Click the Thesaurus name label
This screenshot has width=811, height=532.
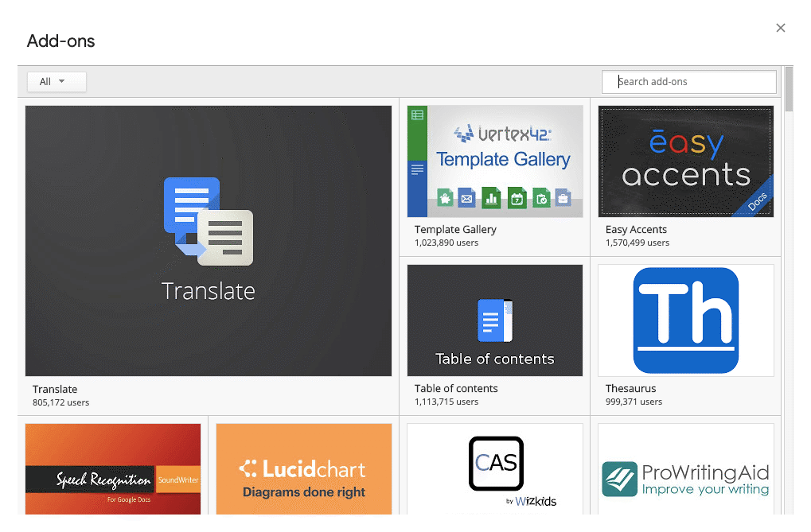tap(630, 388)
